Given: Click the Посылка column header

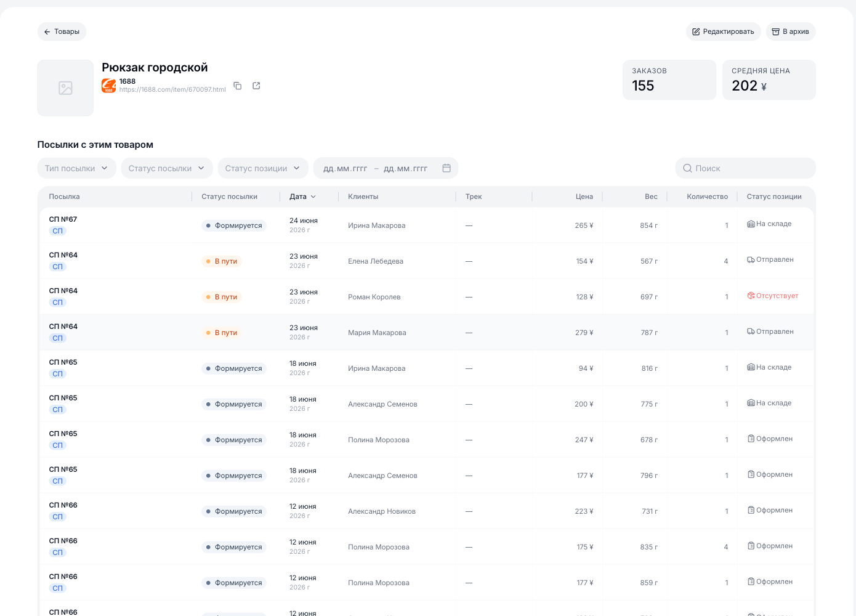Looking at the screenshot, I should click(65, 197).
